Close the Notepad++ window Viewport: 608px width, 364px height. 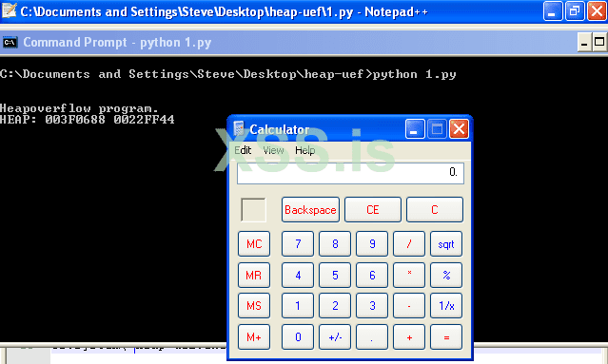pyautogui.click(x=597, y=11)
